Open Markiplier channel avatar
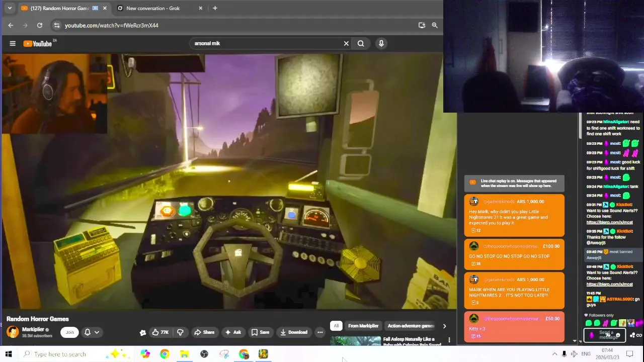644x362 pixels. pos(13,332)
